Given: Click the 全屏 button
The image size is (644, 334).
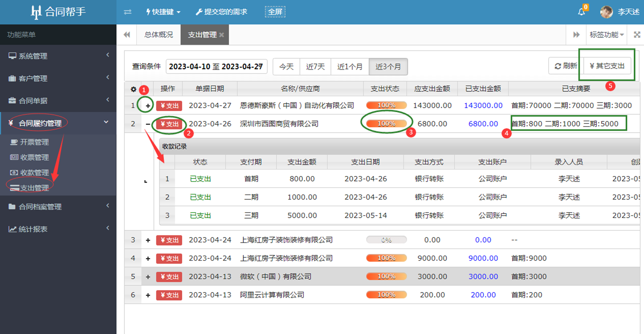Looking at the screenshot, I should [275, 12].
